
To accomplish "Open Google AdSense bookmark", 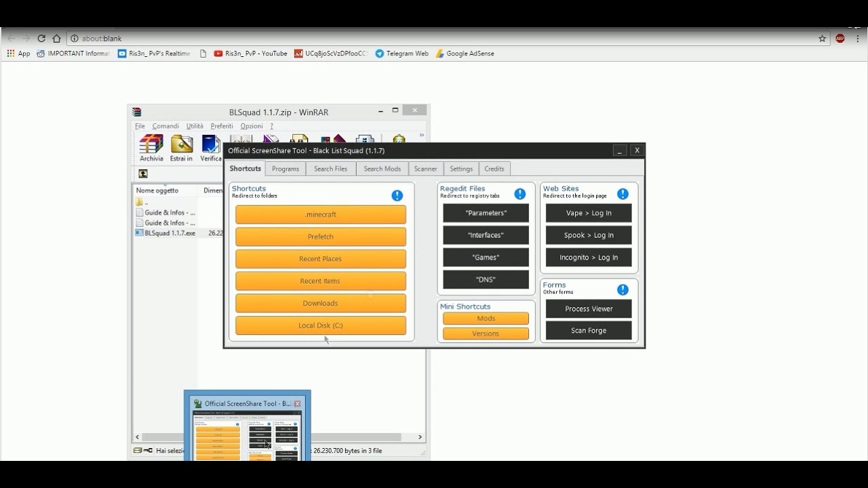I will click(465, 54).
